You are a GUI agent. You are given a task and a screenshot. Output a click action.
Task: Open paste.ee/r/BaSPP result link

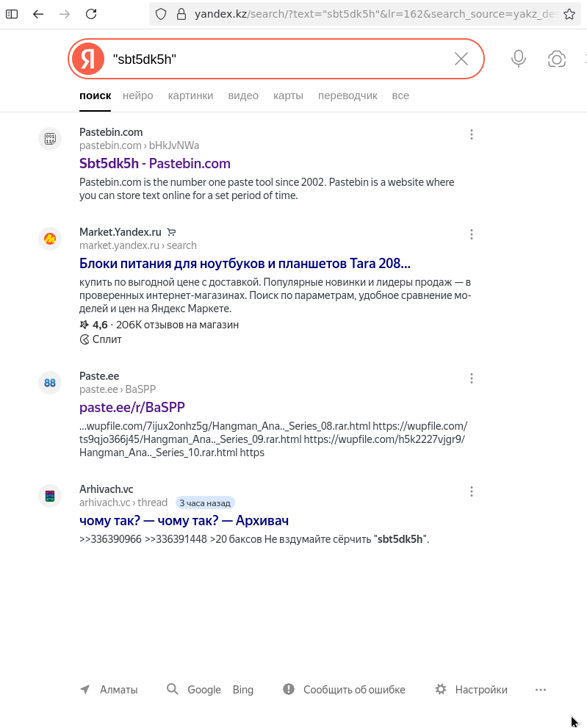[132, 407]
